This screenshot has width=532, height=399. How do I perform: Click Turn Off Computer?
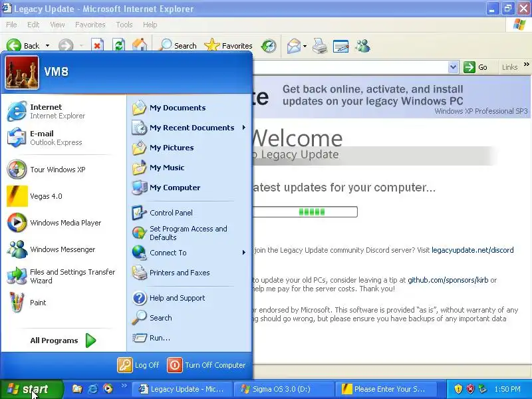[206, 365]
